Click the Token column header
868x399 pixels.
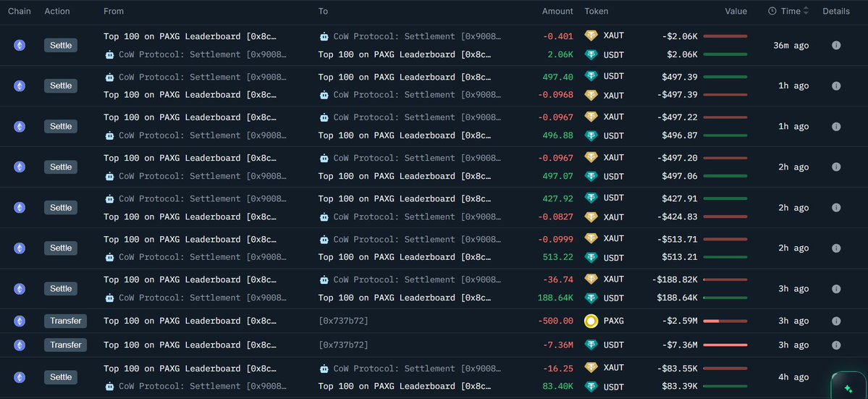(x=597, y=11)
